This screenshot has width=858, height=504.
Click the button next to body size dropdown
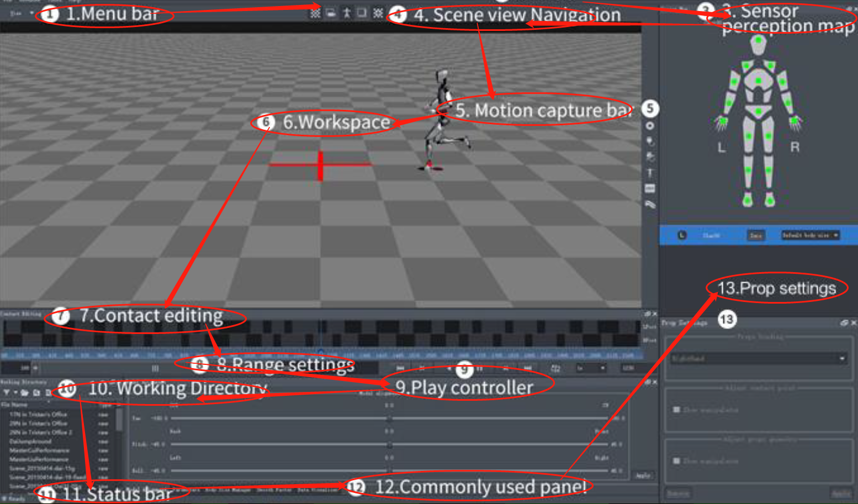756,235
